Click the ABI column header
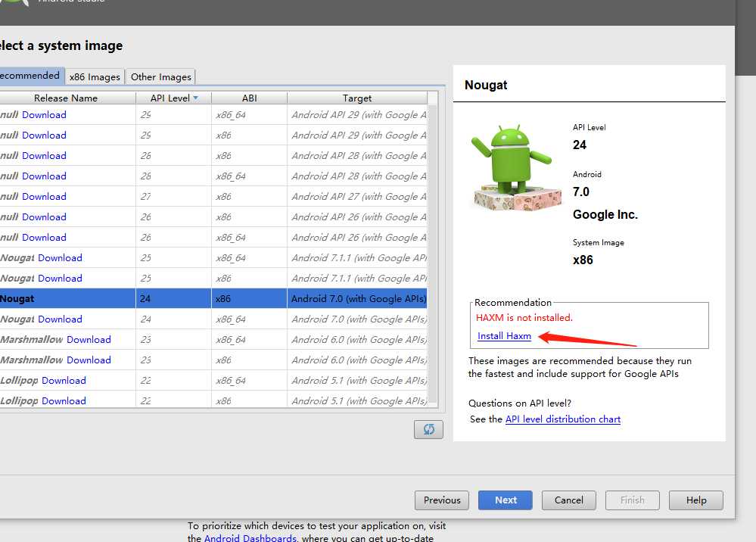 click(x=249, y=98)
